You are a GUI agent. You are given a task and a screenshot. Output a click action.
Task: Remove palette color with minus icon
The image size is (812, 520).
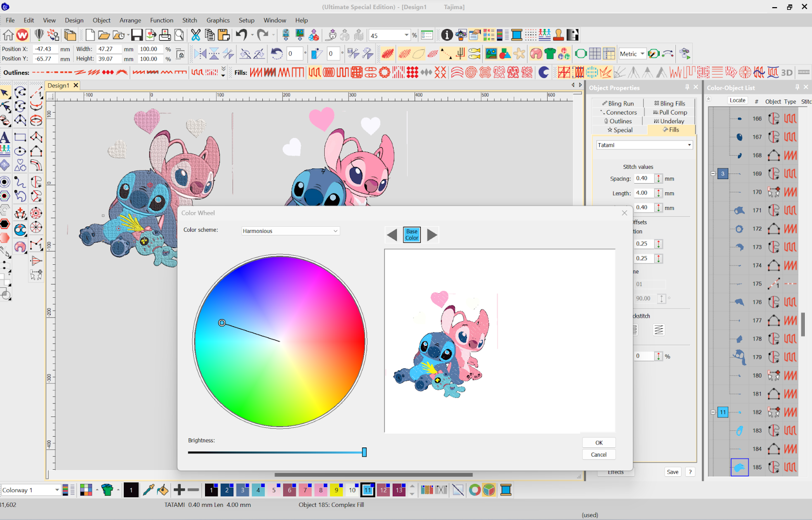coord(193,490)
